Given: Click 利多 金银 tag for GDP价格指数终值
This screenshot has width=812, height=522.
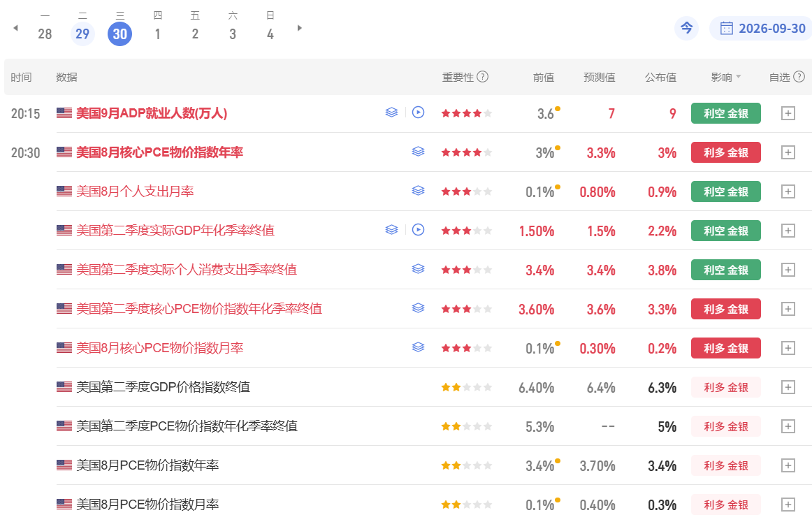Looking at the screenshot, I should click(725, 387).
